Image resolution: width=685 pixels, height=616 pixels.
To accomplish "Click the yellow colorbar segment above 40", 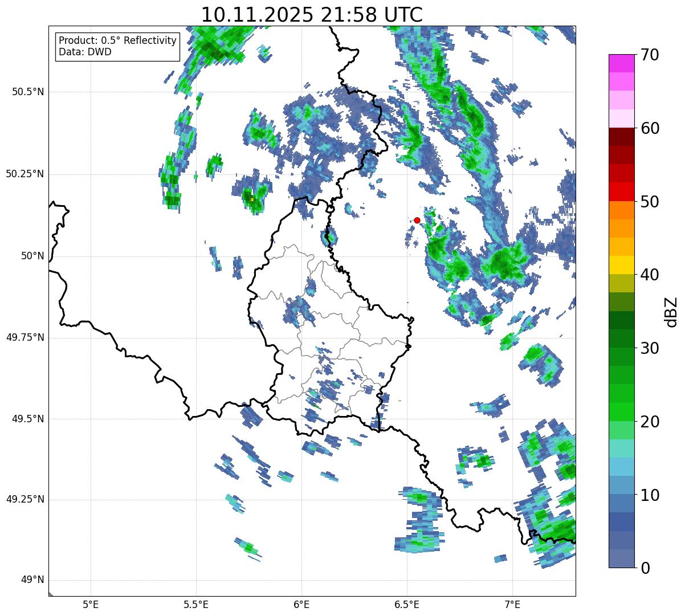I will point(622,265).
